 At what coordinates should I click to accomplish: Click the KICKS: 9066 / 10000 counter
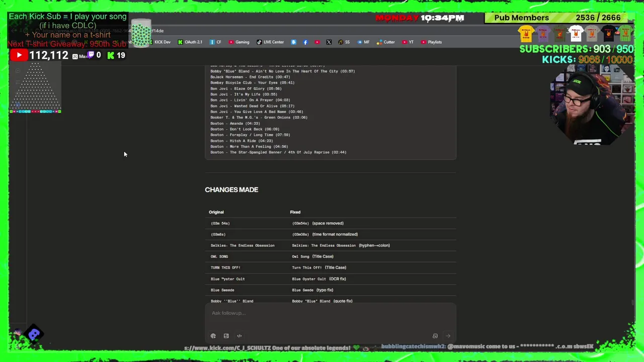[x=587, y=59]
